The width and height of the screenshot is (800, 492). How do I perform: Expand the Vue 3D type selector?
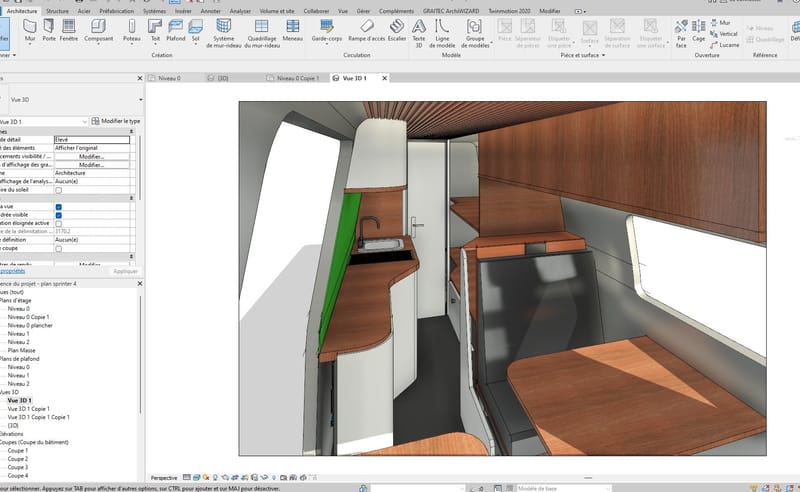point(140,100)
